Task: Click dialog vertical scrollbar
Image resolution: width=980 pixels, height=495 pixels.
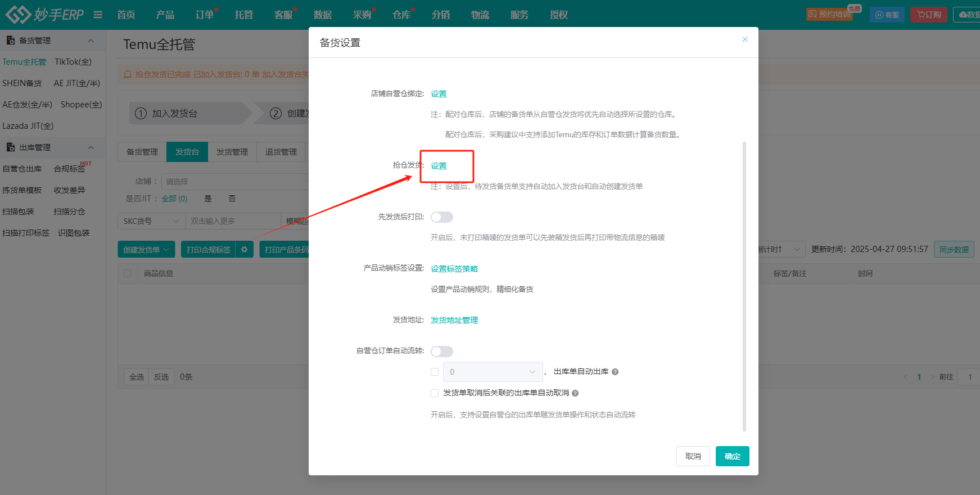Action: point(744,286)
